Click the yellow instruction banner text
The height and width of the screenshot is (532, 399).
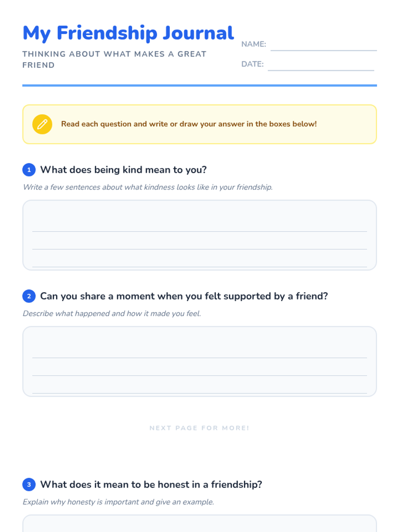189,124
